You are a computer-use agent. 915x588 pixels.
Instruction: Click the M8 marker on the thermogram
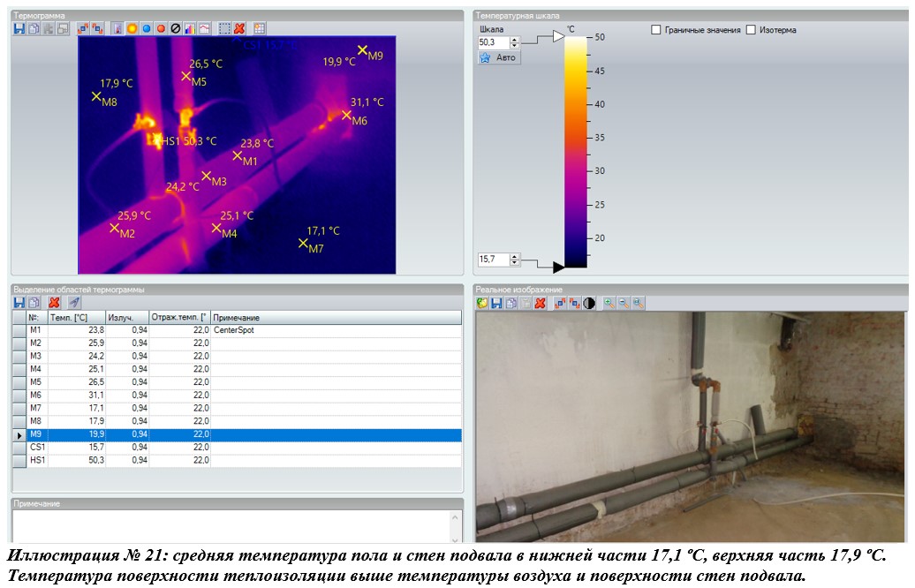(x=96, y=96)
